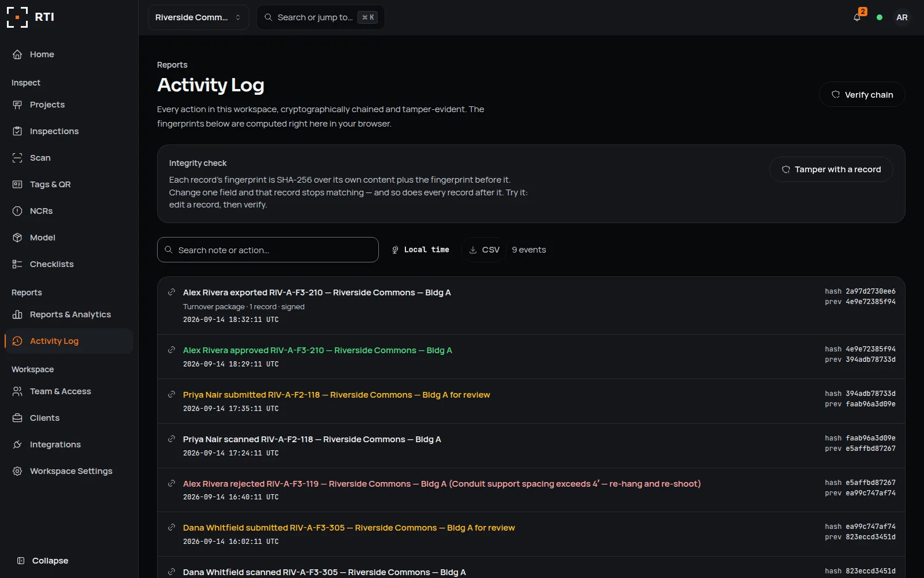This screenshot has height=578, width=924.
Task: Click the Model cube icon
Action: 17,238
